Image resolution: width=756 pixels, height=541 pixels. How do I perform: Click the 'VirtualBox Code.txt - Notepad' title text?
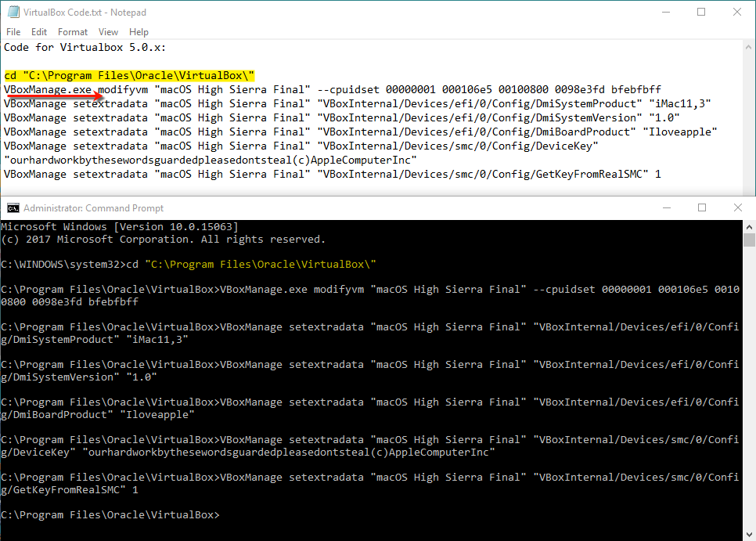point(85,12)
